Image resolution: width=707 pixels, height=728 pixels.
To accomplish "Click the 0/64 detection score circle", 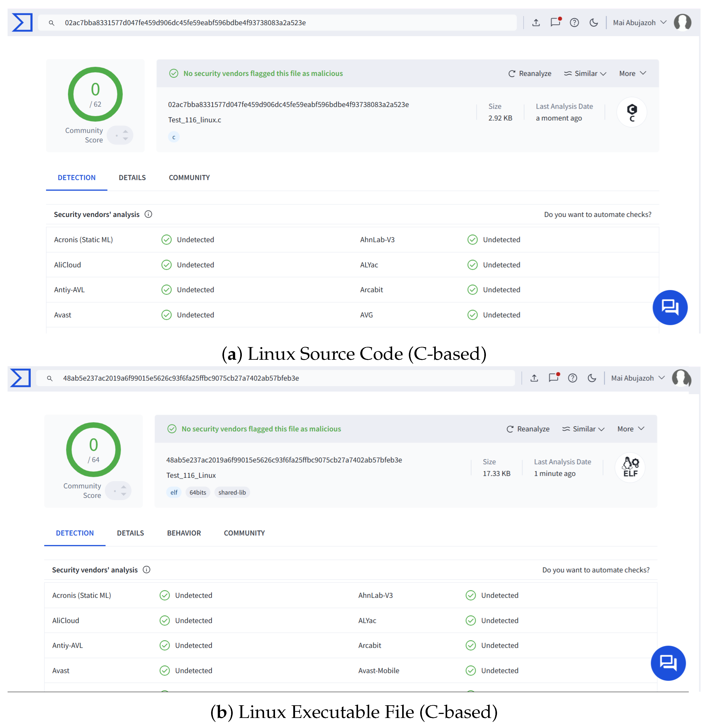I will 94,450.
